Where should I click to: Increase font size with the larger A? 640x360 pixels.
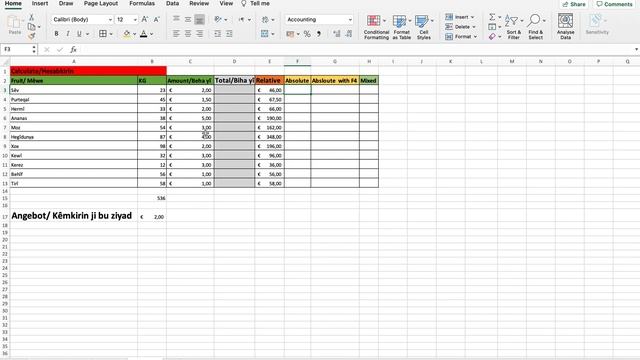tap(145, 19)
